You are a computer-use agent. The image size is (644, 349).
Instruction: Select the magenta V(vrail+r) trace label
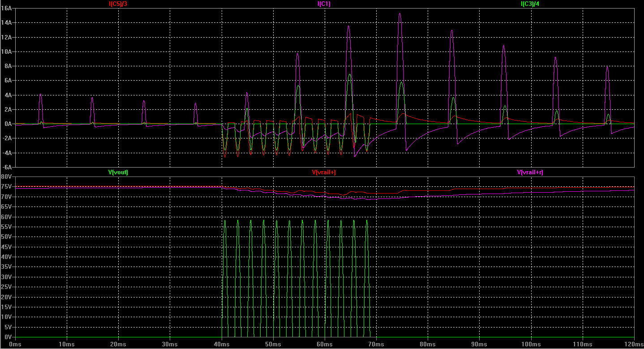point(530,172)
